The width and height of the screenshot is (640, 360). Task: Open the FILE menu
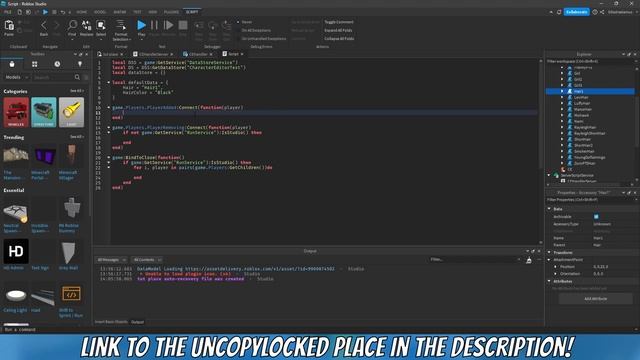(x=7, y=12)
